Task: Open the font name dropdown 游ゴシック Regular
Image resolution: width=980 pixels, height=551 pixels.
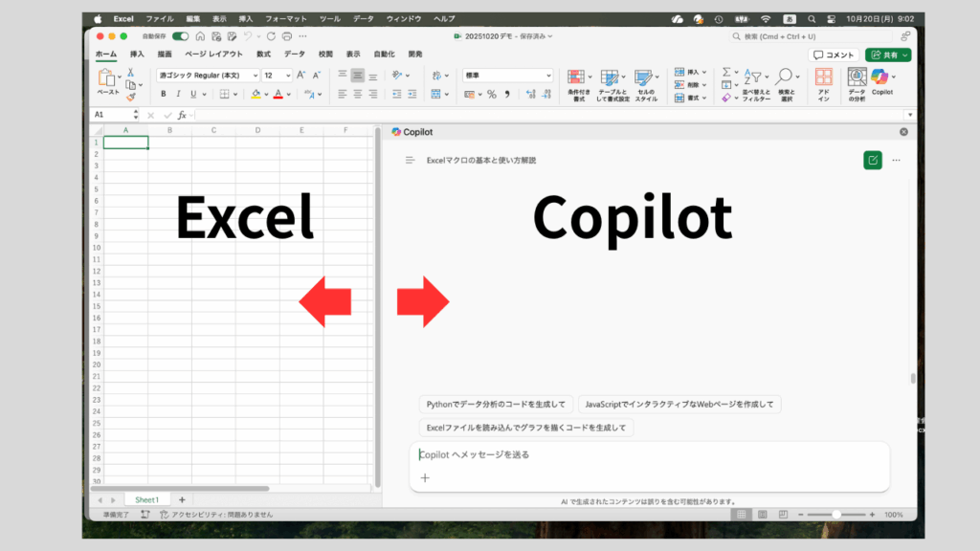Action: 208,75
